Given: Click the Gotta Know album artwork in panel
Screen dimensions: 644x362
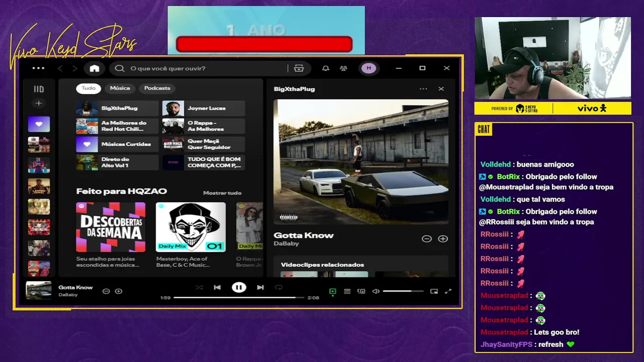Looking at the screenshot, I should coord(361,161).
